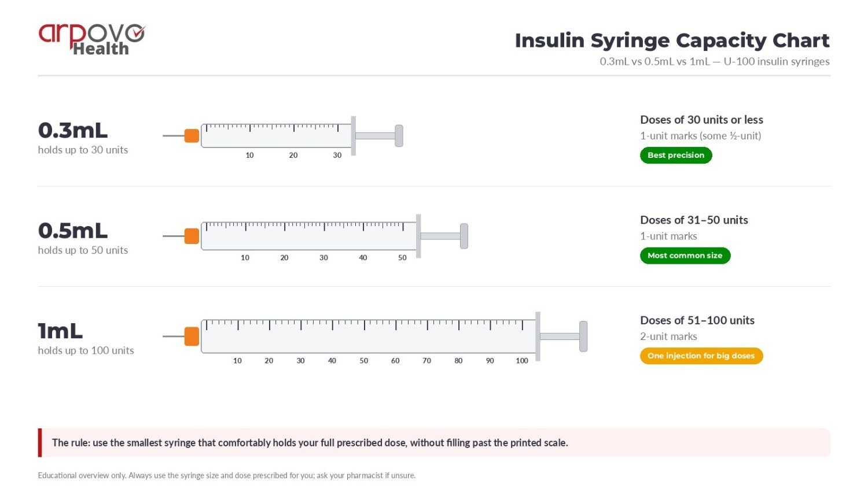Click the plunger handle of the 1mL syringe
The width and height of the screenshot is (868, 488).
[583, 337]
